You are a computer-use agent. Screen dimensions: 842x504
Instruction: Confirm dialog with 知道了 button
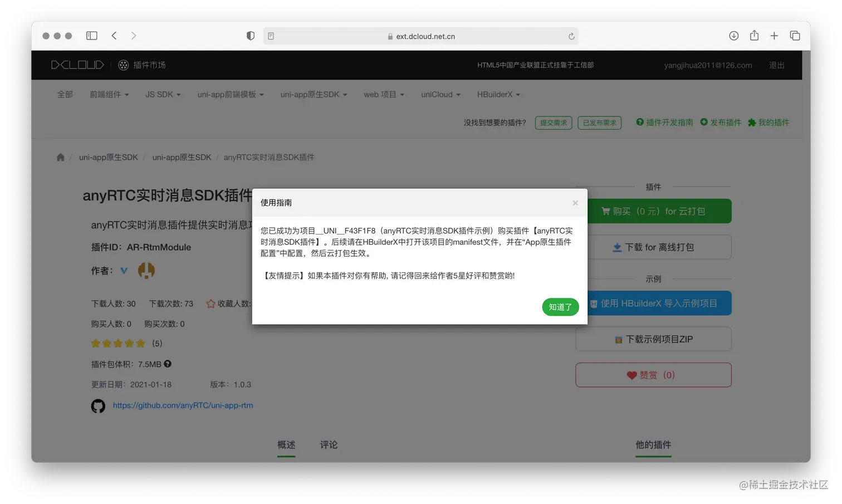click(560, 307)
